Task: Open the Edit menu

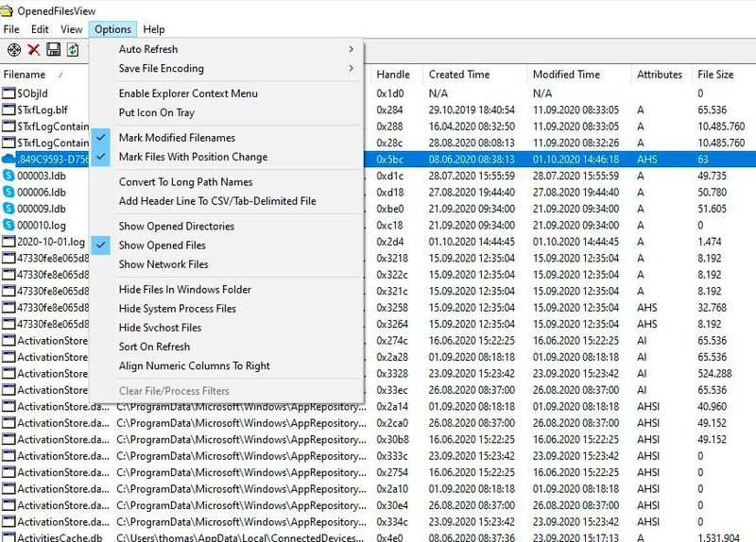Action: click(40, 29)
